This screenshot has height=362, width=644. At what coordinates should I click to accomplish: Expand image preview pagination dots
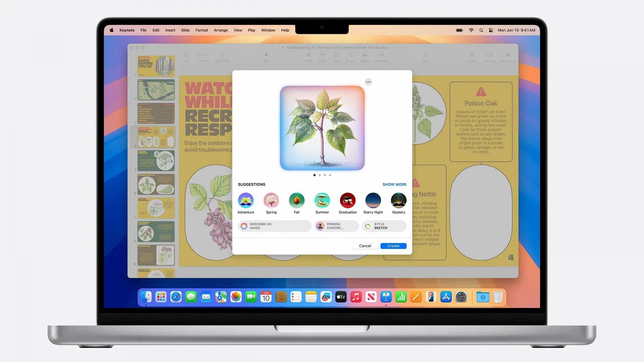(322, 175)
